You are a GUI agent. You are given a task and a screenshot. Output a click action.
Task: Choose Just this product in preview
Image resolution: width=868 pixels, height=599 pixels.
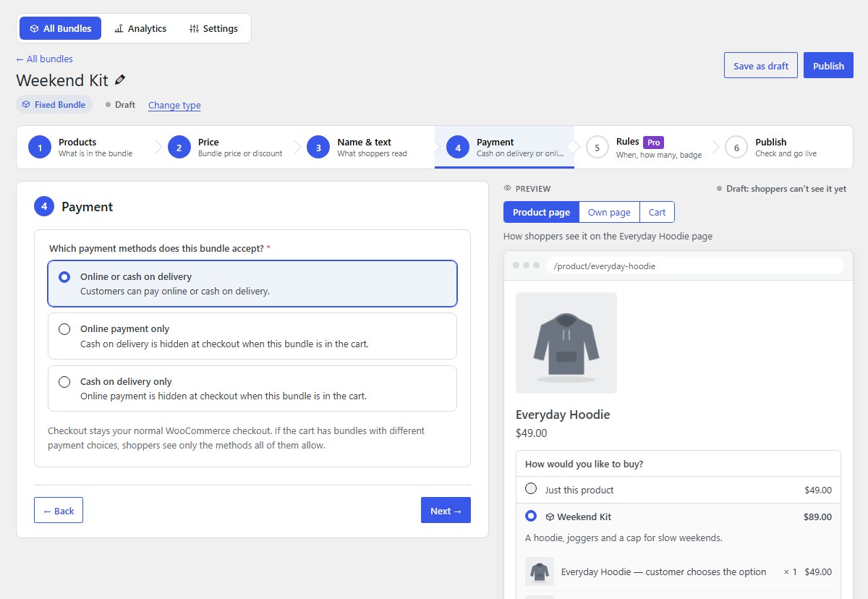click(531, 489)
